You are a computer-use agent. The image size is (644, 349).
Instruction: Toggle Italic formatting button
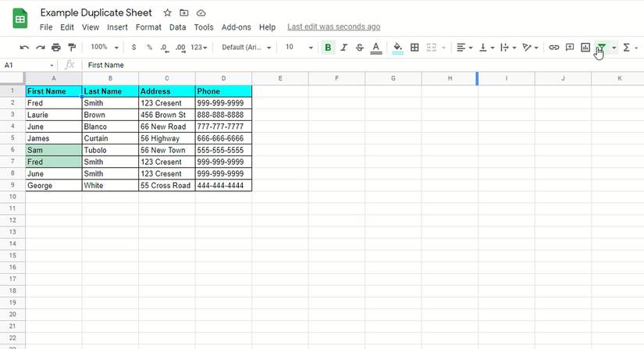tap(343, 48)
